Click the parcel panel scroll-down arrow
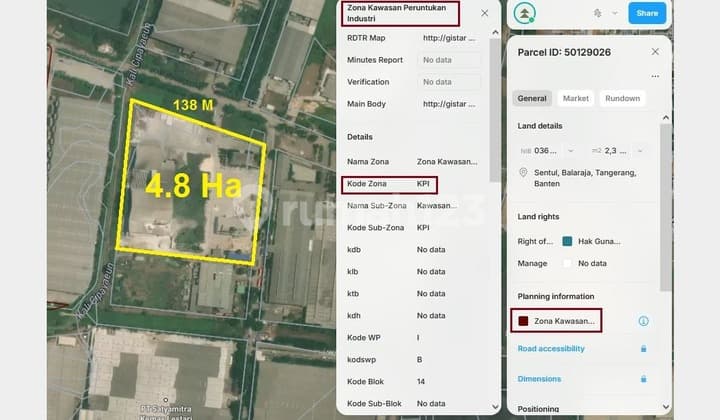The image size is (720, 420). point(666,407)
